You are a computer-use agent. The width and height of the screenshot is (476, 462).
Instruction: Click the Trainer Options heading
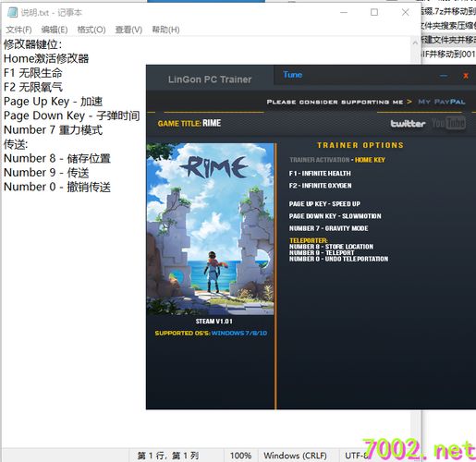pos(360,145)
